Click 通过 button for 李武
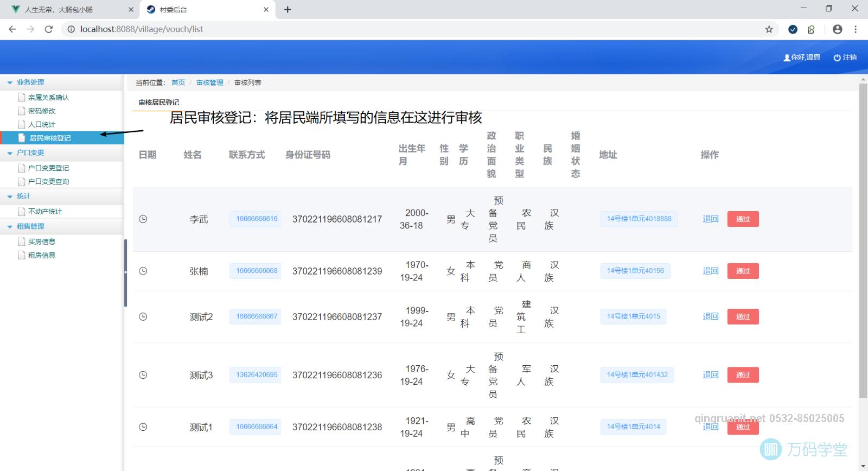868x471 pixels. 743,219
